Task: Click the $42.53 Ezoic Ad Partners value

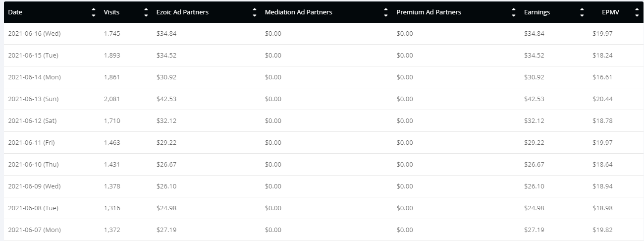Action: point(166,99)
